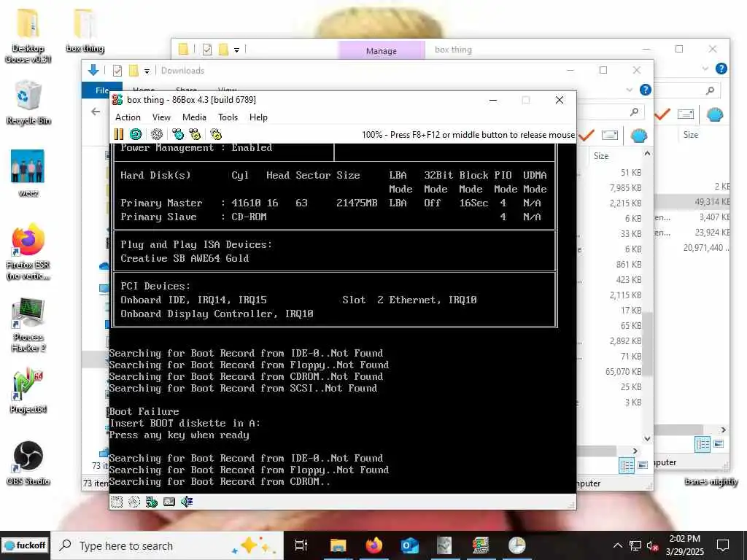Click Properties icon in Downloads quick access toolbar
The width and height of the screenshot is (747, 560).
[117, 71]
